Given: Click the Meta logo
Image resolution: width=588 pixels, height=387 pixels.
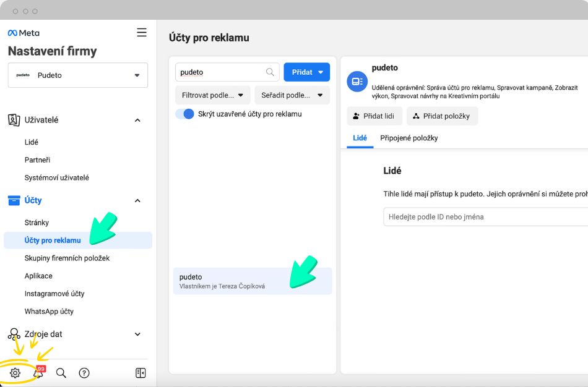Looking at the screenshot, I should [24, 33].
